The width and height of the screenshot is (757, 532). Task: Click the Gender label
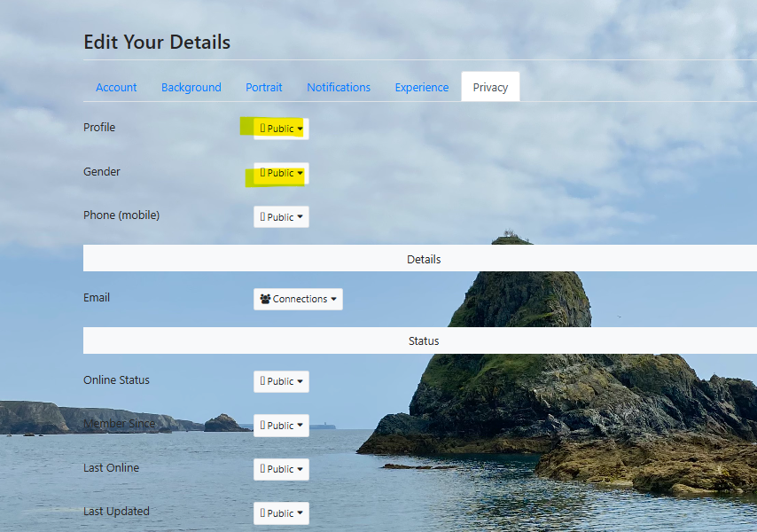(x=101, y=171)
